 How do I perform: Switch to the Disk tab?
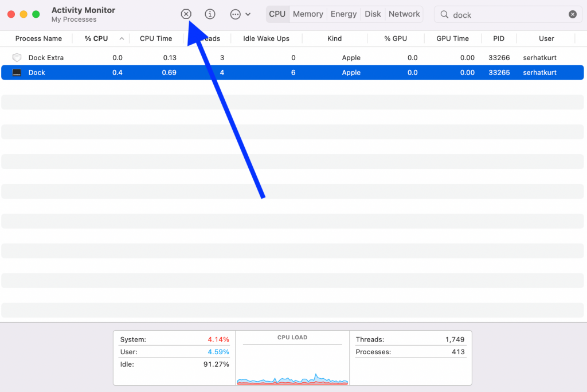373,14
